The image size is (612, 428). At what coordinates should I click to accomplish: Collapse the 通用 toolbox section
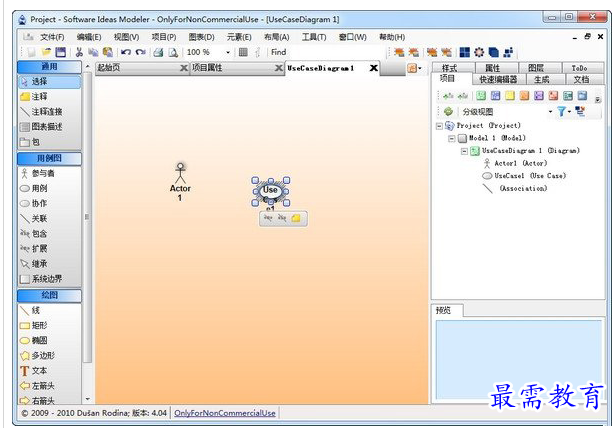click(x=50, y=67)
